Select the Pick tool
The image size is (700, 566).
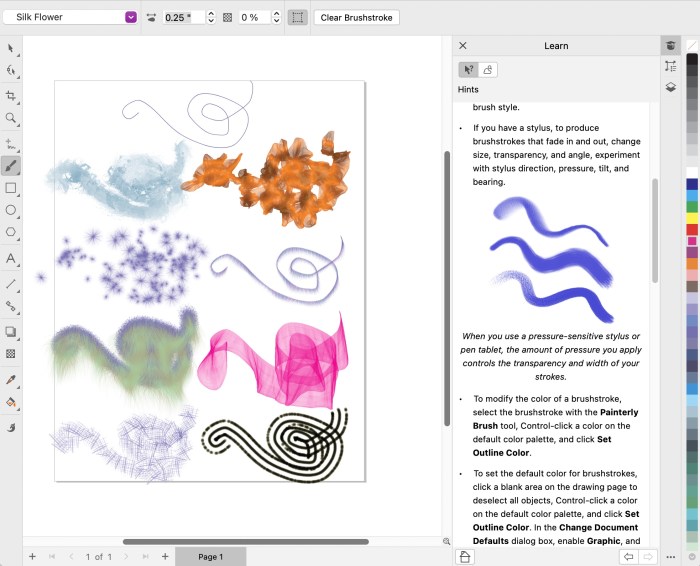click(x=11, y=48)
